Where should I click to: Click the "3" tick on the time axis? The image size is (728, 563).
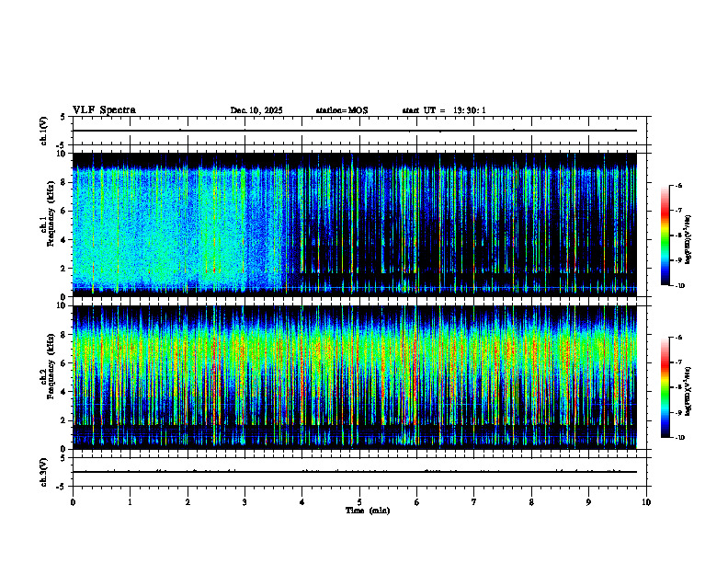click(245, 502)
